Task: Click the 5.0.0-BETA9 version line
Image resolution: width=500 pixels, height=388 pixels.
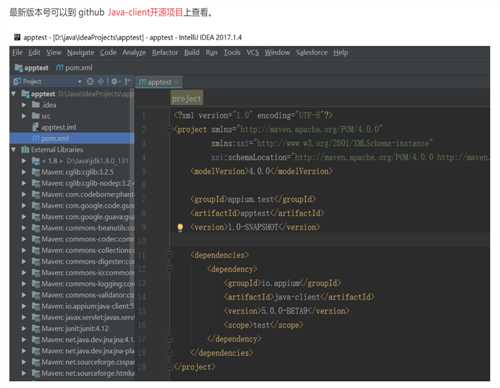Action: pos(287,311)
